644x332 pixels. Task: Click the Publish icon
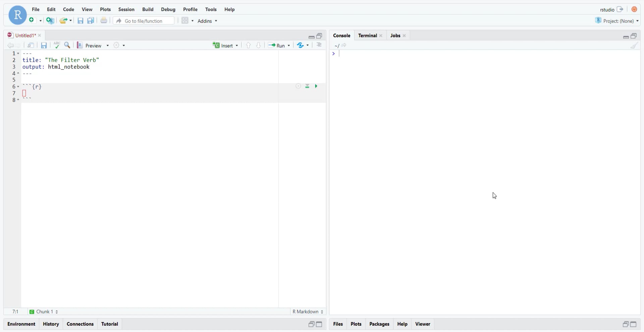point(300,45)
